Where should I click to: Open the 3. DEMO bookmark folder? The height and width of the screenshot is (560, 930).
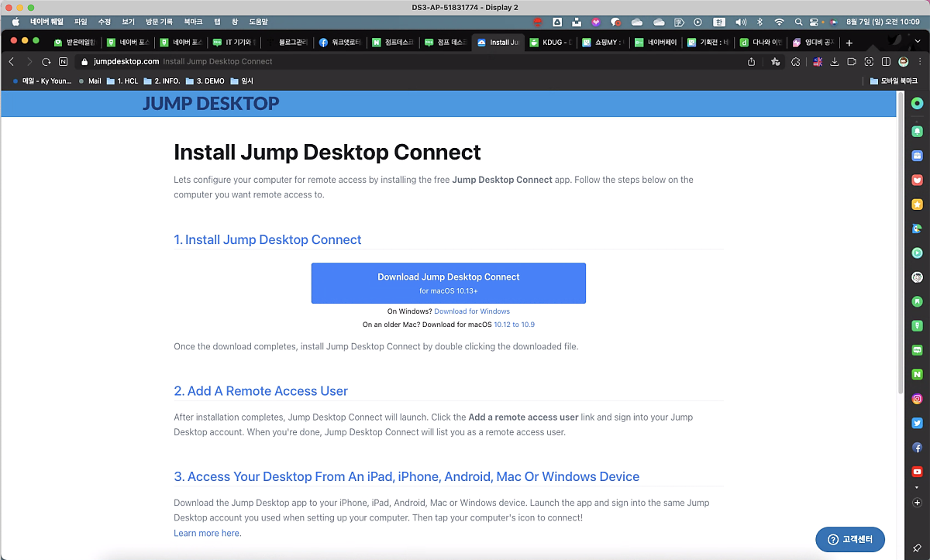click(x=205, y=81)
